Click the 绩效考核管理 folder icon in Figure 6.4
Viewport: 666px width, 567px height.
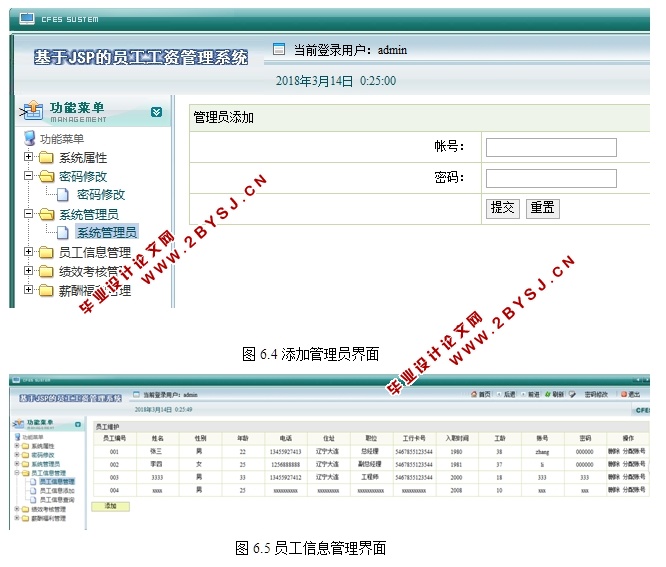pyautogui.click(x=46, y=271)
